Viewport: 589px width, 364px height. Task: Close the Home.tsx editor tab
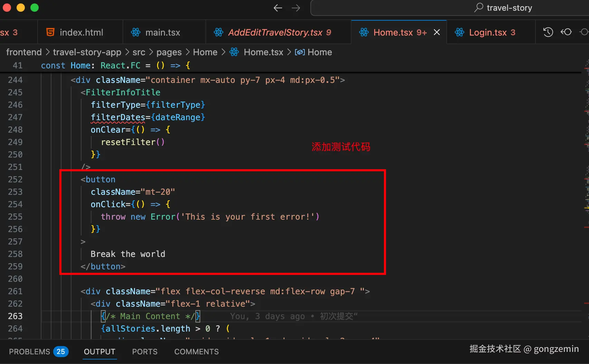tap(437, 32)
